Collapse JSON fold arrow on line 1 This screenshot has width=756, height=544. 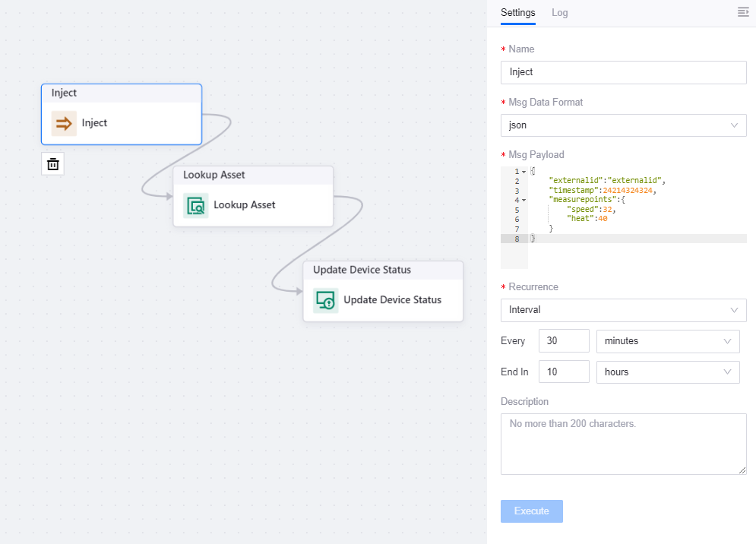pyautogui.click(x=524, y=172)
